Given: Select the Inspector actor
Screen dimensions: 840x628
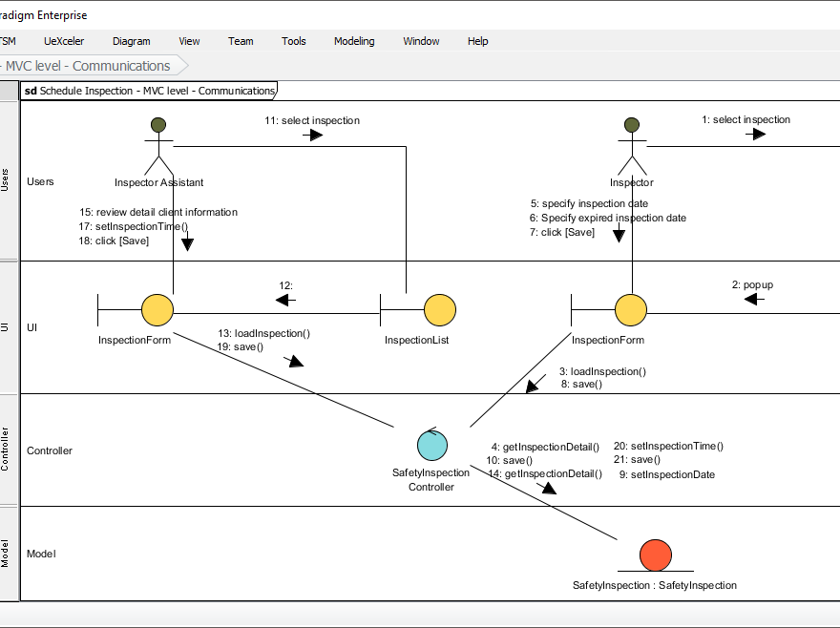Looking at the screenshot, I should (x=631, y=135).
